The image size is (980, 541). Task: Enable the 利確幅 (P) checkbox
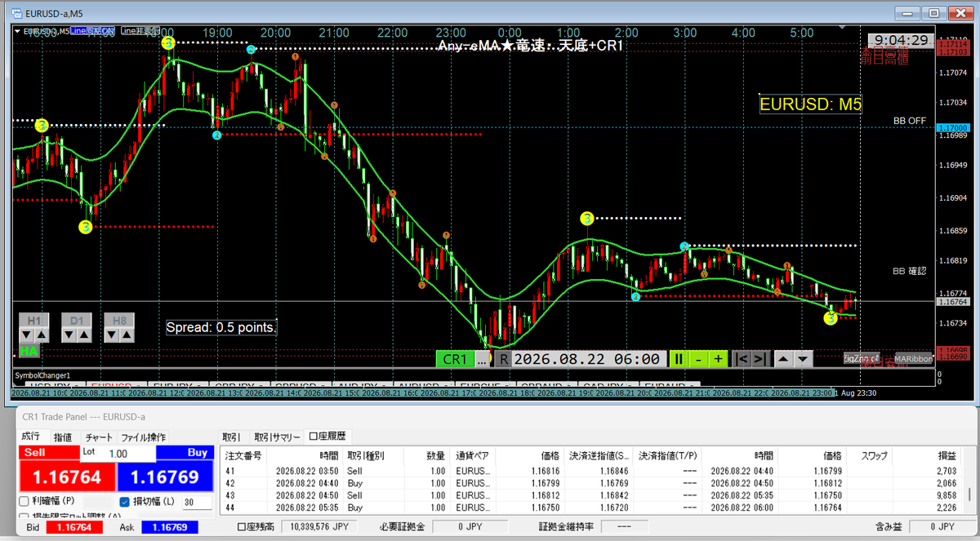click(24, 501)
